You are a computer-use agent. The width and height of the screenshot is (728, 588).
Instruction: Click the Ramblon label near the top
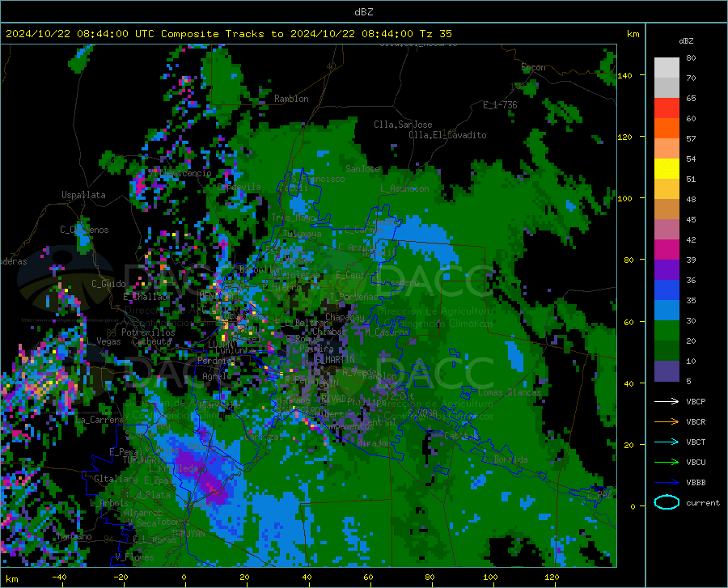click(291, 99)
